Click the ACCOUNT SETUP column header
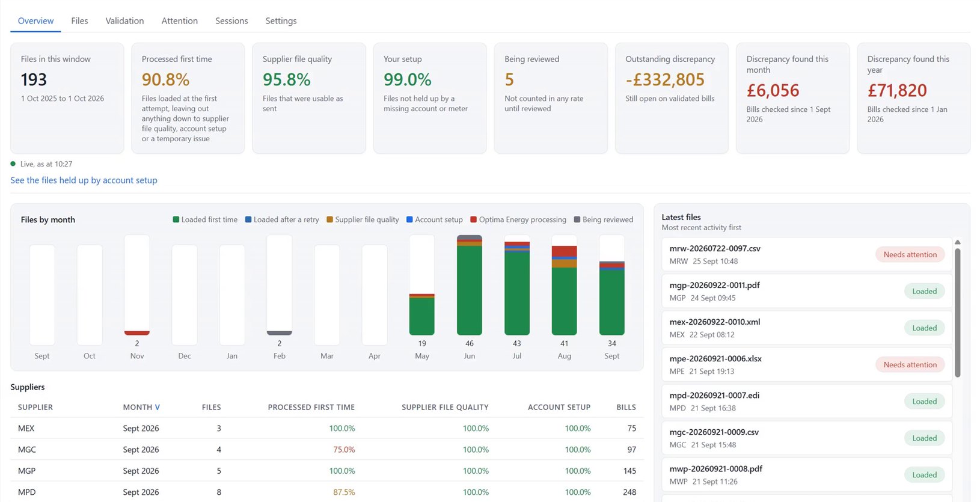The width and height of the screenshot is (980, 502). 559,407
